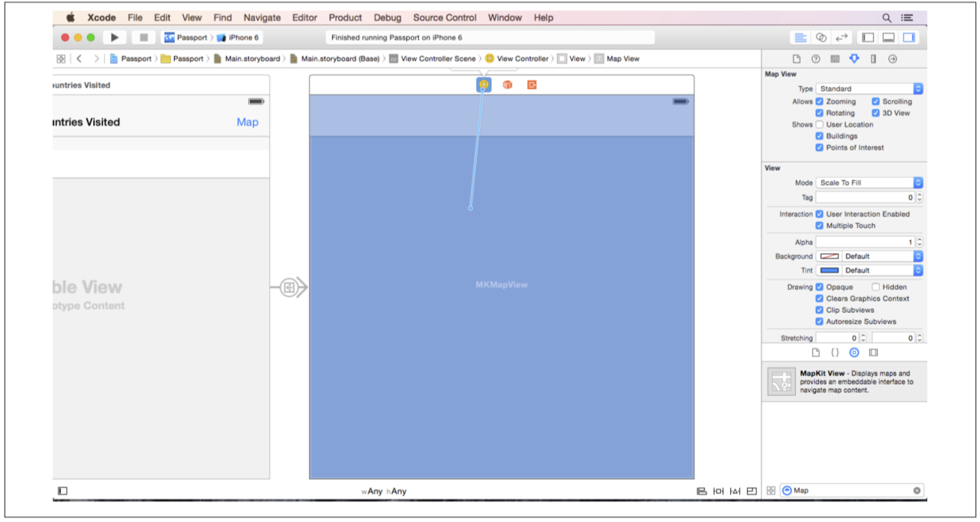
Task: Open the Size inspector
Action: click(873, 58)
